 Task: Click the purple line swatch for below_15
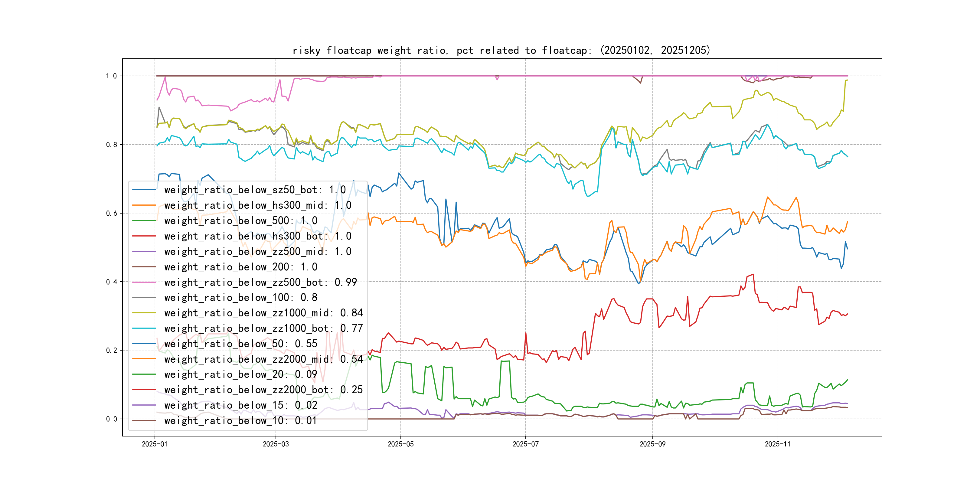click(144, 405)
